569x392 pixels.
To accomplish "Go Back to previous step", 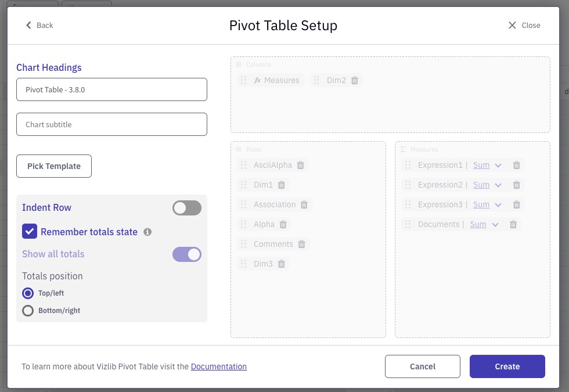I will pos(39,26).
